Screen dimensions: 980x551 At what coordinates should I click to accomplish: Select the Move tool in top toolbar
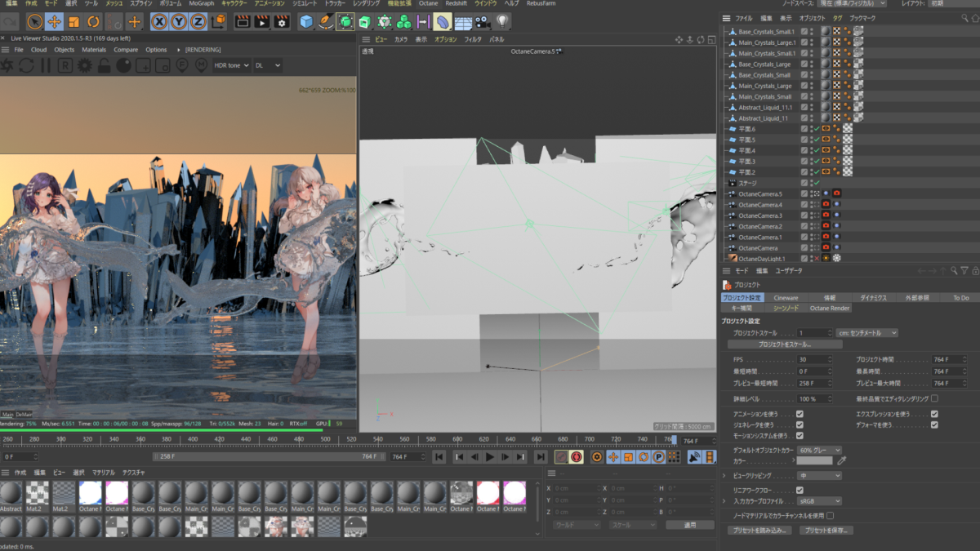coord(54,22)
